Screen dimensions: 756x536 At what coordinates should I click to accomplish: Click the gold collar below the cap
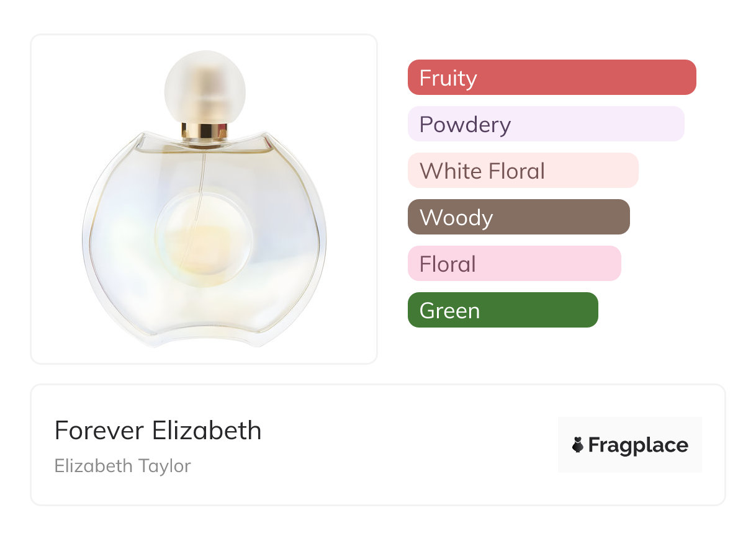(204, 131)
